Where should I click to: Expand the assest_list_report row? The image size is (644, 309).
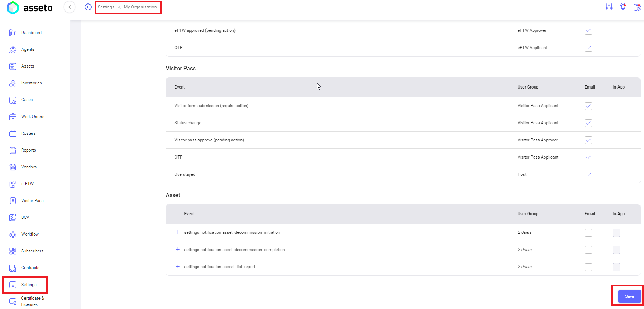[178, 267]
